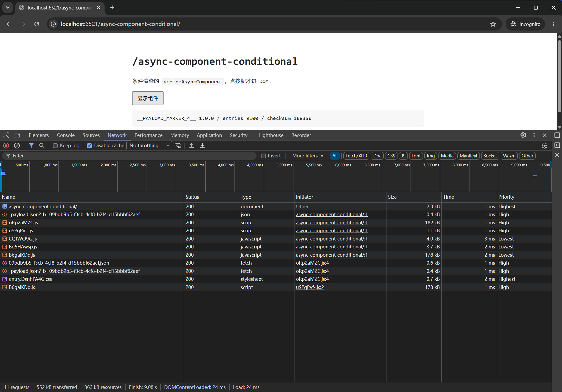
Task: Open Network panel settings gear
Action: click(545, 146)
